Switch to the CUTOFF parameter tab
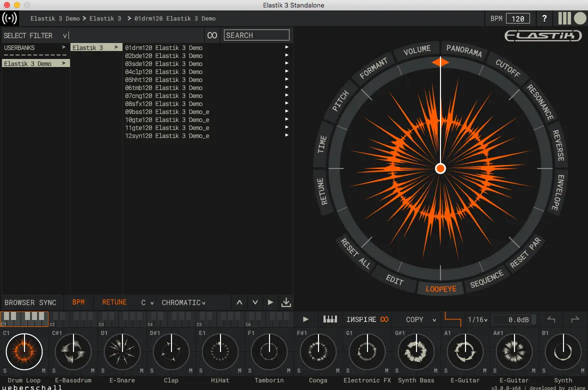The width and height of the screenshot is (588, 390). [508, 68]
